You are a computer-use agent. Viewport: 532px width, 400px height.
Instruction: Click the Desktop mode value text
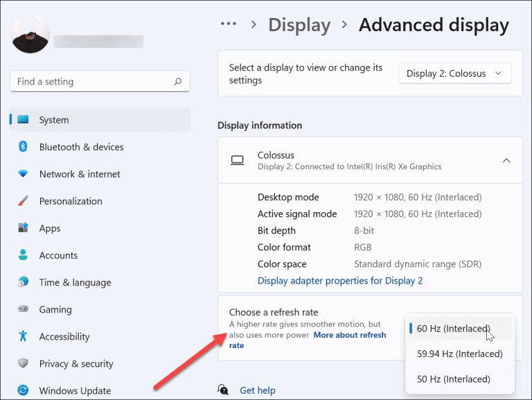point(418,197)
